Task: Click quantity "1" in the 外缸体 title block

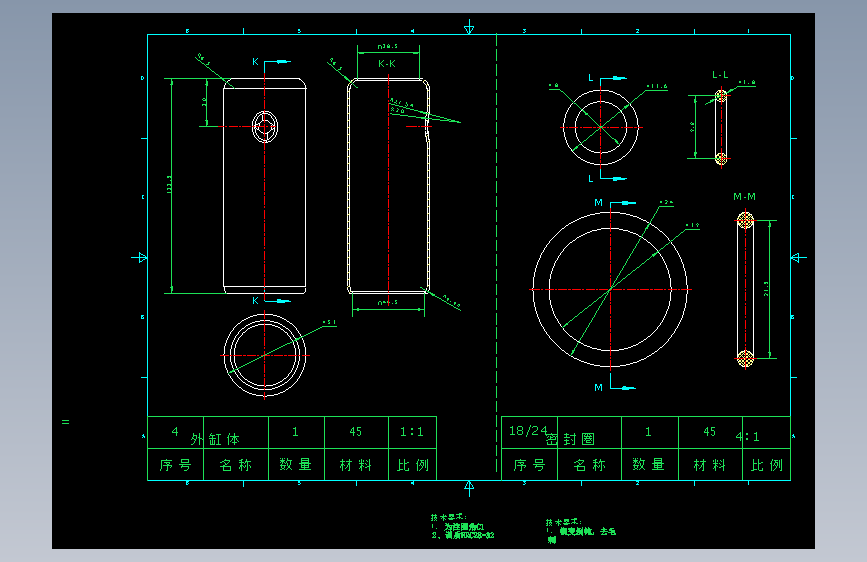Action: 295,431
